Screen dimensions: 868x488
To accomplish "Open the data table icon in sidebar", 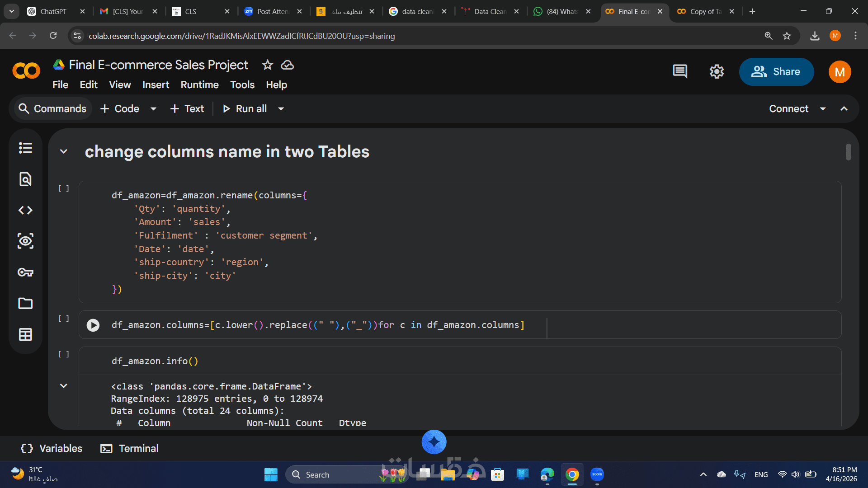I will (x=25, y=334).
